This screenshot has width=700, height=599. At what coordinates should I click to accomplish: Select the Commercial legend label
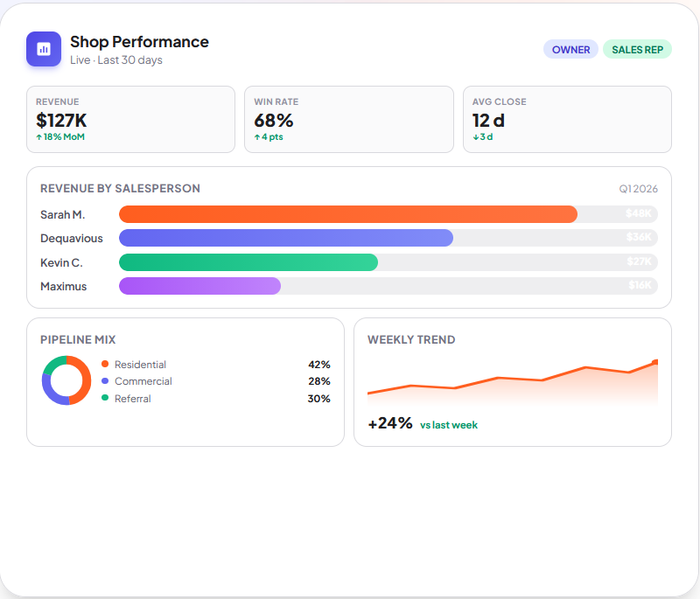coord(143,381)
